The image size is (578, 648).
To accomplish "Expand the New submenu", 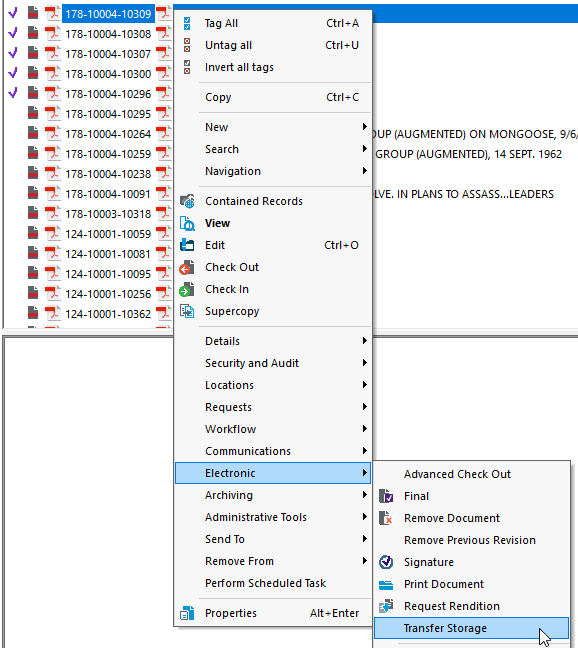I will (273, 127).
